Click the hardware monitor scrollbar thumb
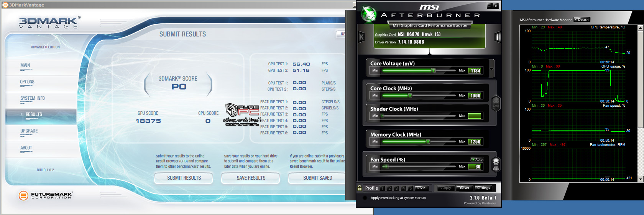 [640, 79]
